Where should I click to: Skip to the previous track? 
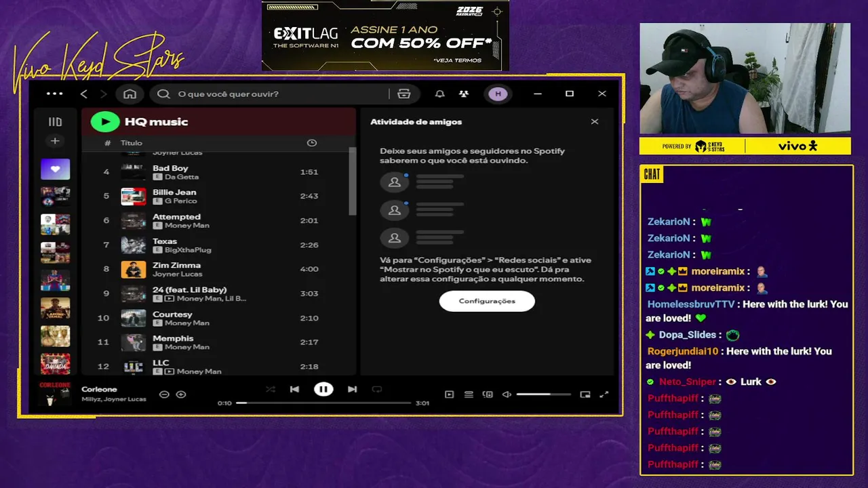click(x=294, y=389)
